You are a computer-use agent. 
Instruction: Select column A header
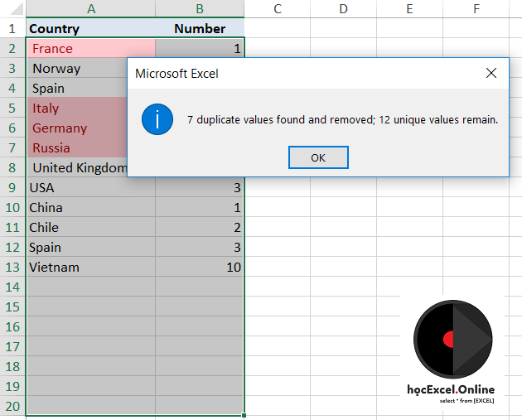pyautogui.click(x=90, y=8)
